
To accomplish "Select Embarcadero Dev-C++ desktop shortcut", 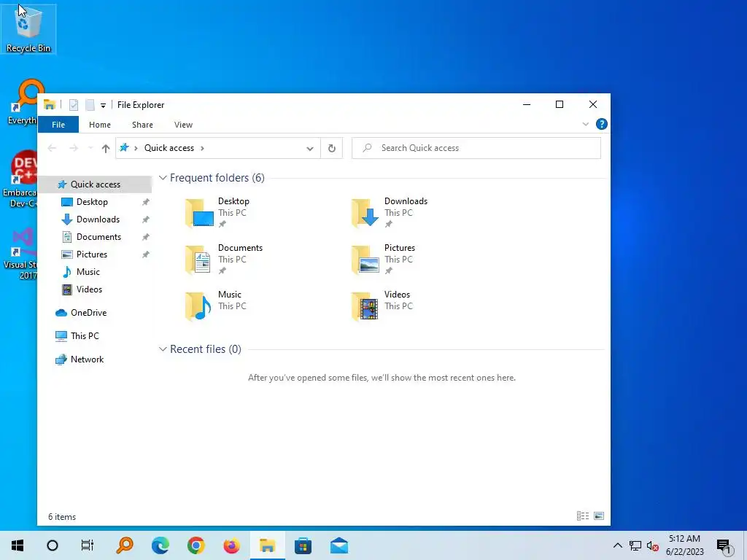I will 19,179.
